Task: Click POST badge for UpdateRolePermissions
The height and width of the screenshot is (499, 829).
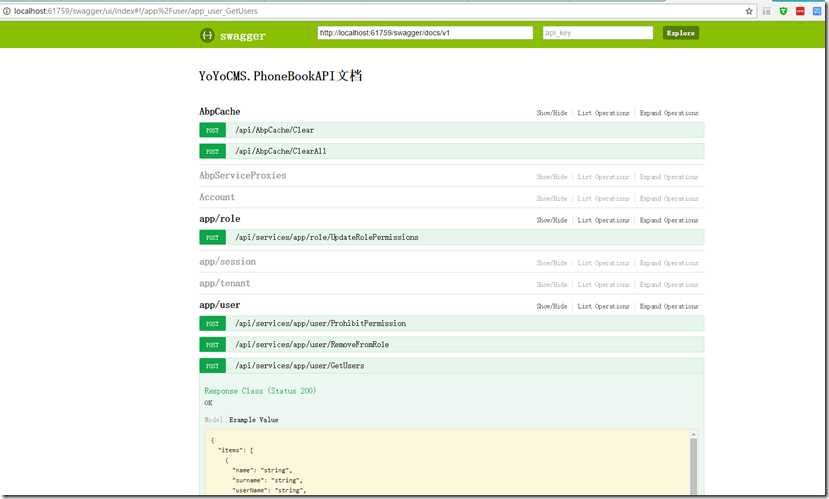Action: coord(213,237)
